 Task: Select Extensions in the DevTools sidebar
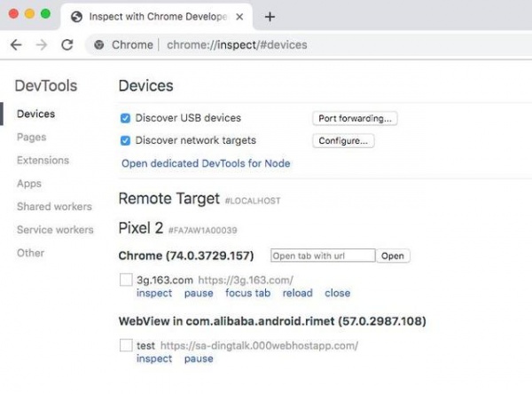(x=43, y=161)
